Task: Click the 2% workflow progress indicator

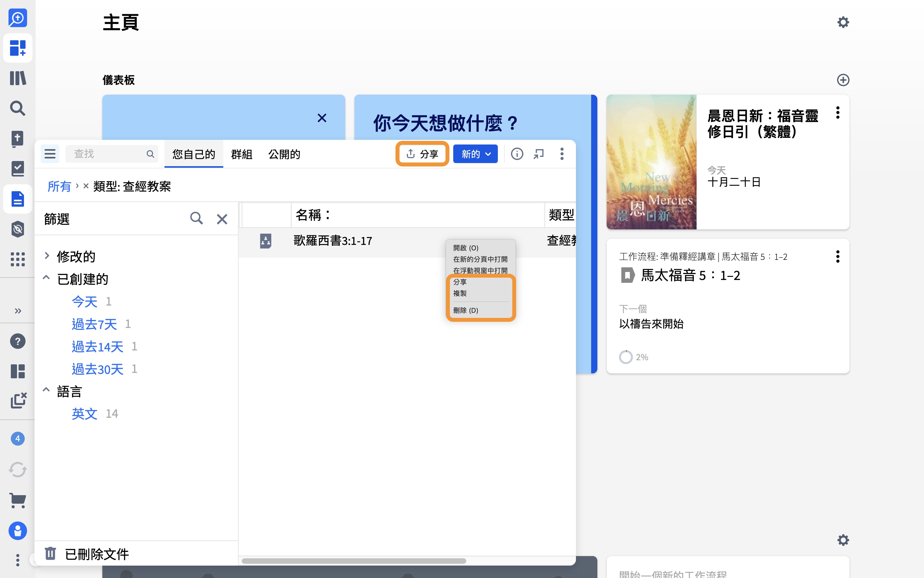Action: (x=633, y=357)
